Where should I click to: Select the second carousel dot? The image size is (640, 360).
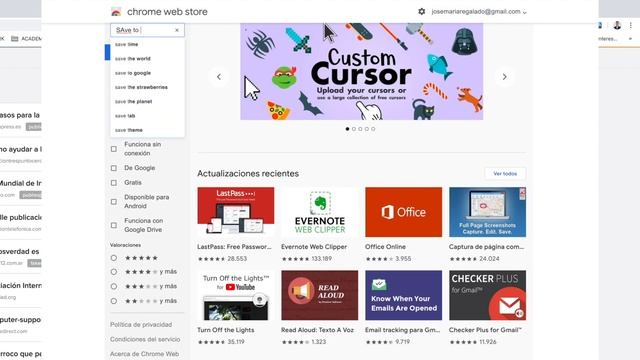[x=354, y=129]
